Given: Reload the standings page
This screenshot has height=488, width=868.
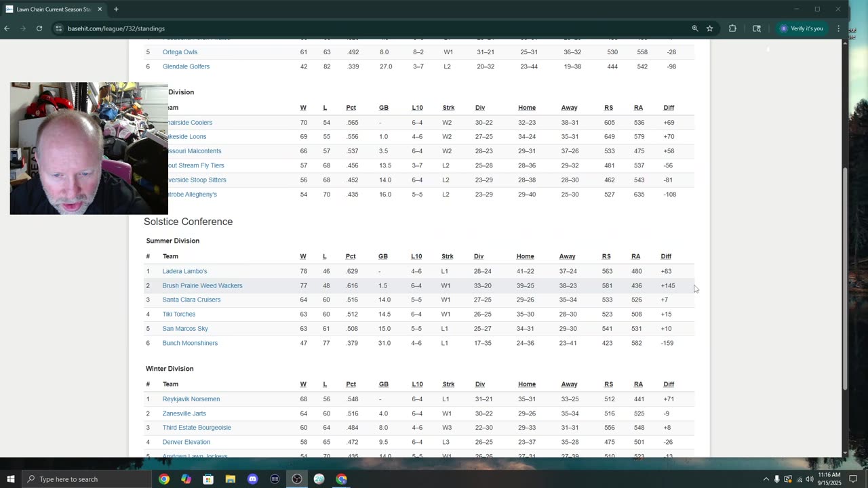Looking at the screenshot, I should (x=39, y=28).
